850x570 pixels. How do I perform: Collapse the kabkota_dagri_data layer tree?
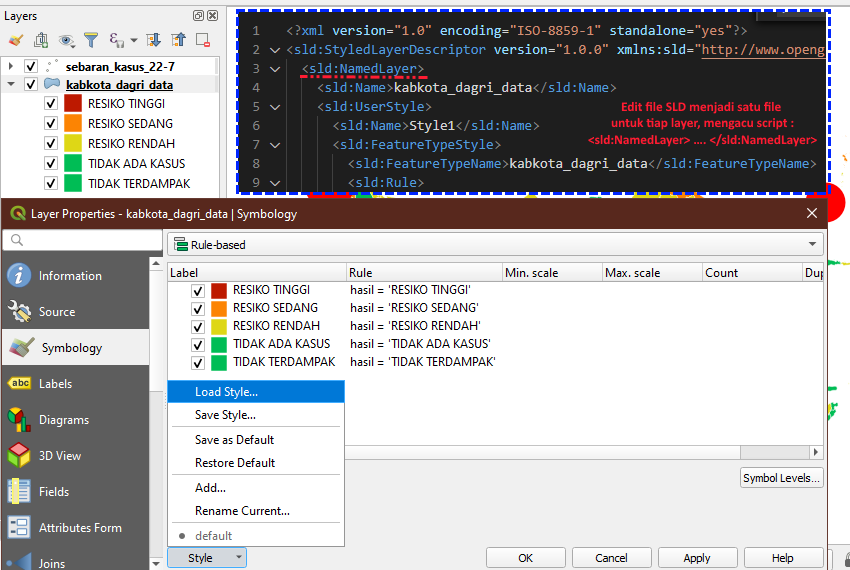click(11, 85)
